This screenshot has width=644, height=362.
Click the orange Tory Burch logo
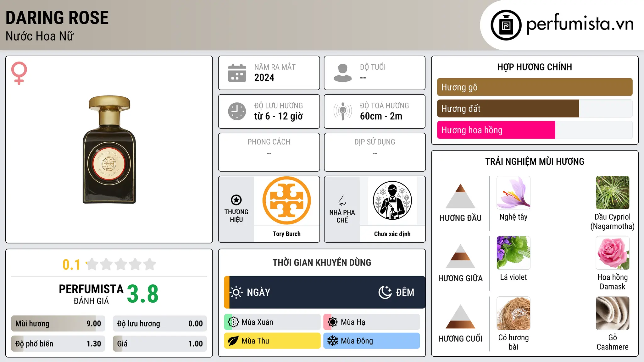tap(286, 200)
